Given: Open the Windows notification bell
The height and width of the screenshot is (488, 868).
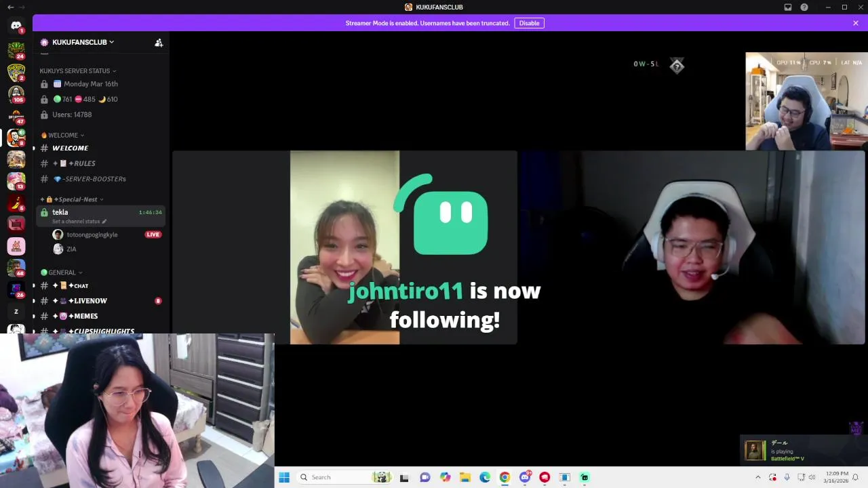Looking at the screenshot, I should [x=855, y=477].
